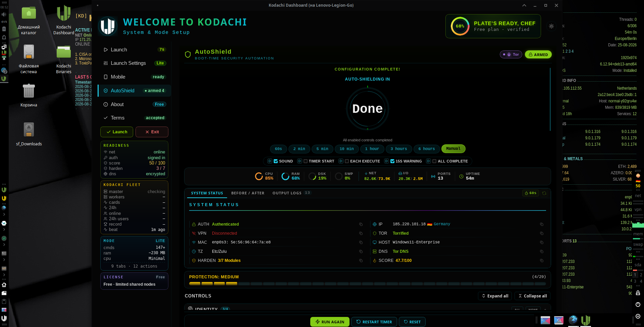This screenshot has width=644, height=327.
Task: Click the green Launch button
Action: pos(117,132)
